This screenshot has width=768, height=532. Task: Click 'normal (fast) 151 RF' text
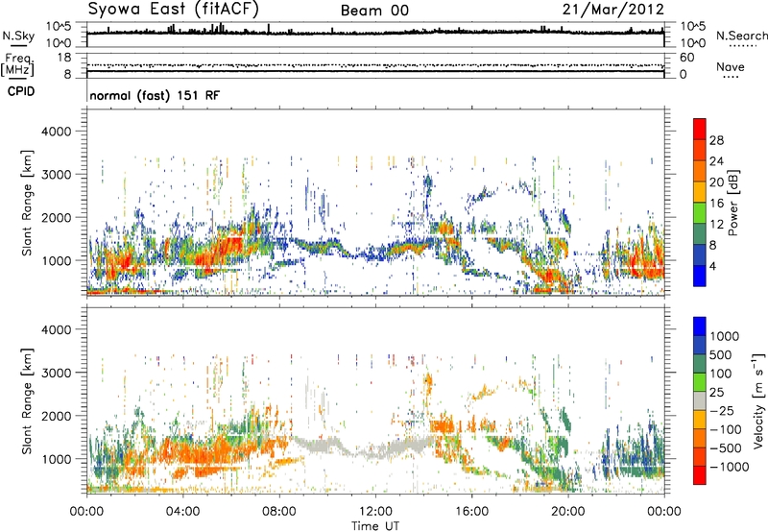pyautogui.click(x=155, y=95)
